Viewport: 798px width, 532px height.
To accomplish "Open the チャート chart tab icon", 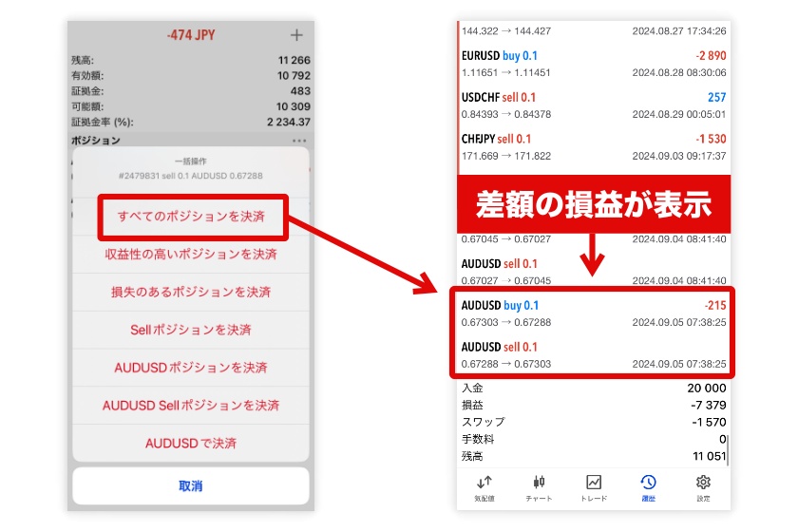I will (x=539, y=483).
